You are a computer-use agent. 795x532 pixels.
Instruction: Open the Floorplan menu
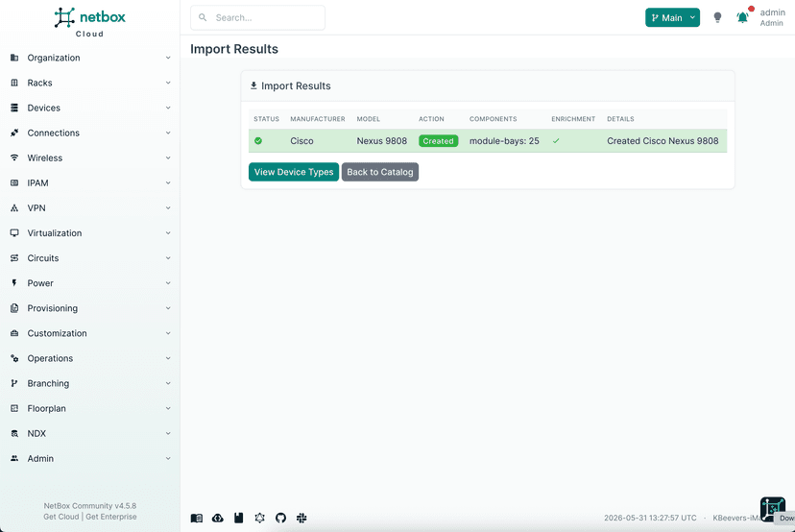click(x=89, y=408)
